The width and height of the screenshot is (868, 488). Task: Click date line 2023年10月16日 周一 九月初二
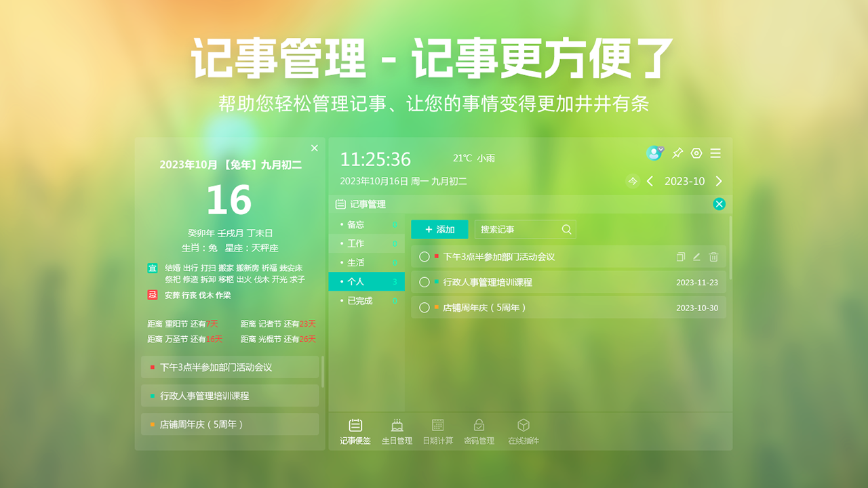pos(403,181)
